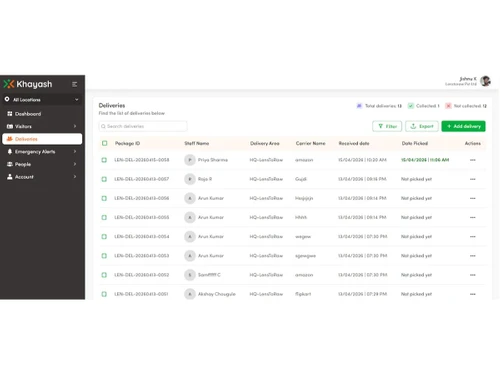Open actions menu for package 0053
The height and width of the screenshot is (375, 500).
(473, 256)
